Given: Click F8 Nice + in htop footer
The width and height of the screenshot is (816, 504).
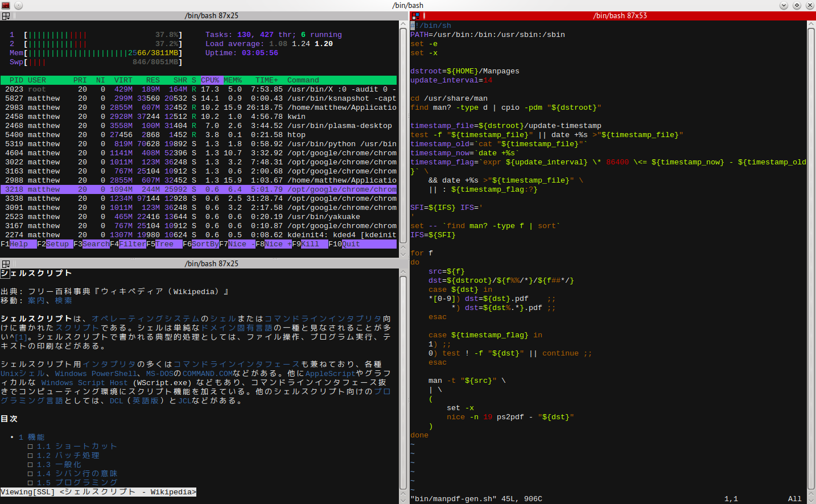Looking at the screenshot, I should click(274, 244).
